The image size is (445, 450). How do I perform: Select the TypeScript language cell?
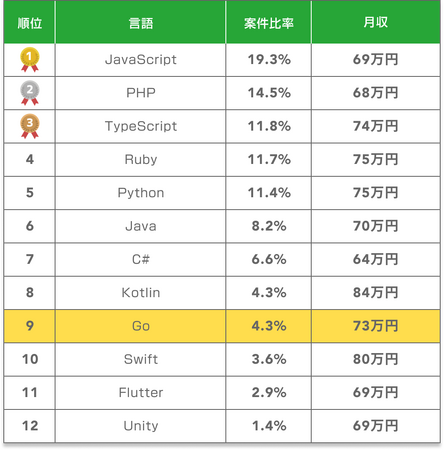pos(141,126)
